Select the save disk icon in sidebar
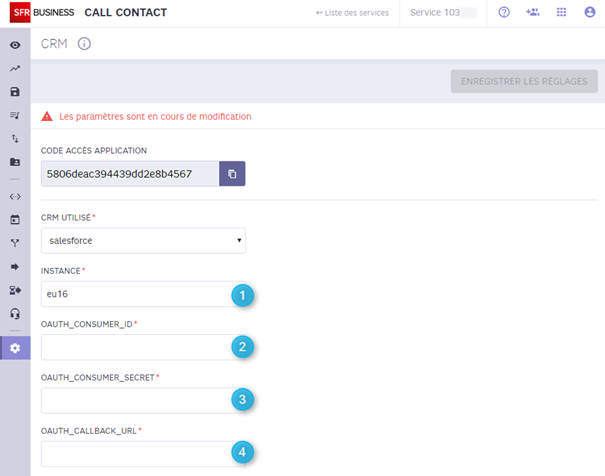The image size is (605, 476). (15, 92)
